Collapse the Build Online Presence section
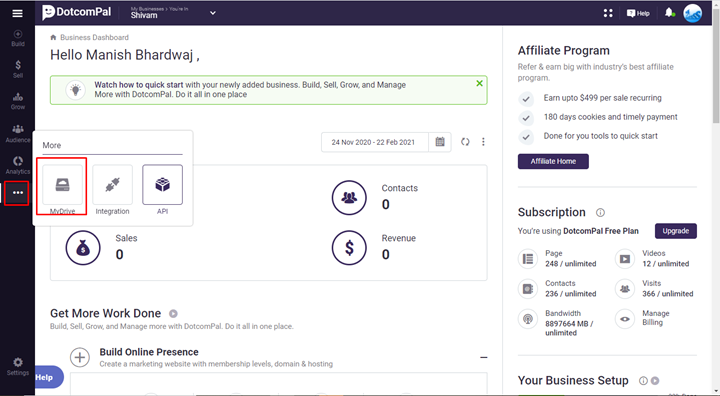Viewport: 720px width, 396px height. click(484, 357)
